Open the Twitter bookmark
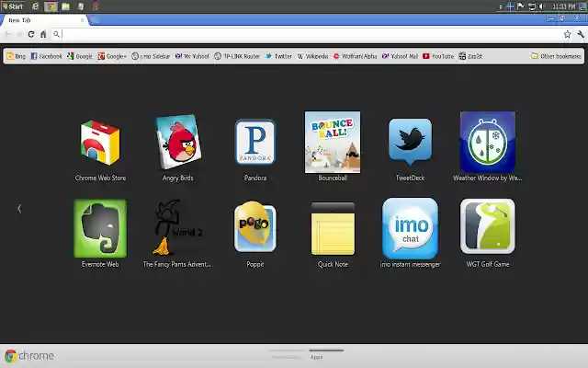Image resolution: width=588 pixels, height=368 pixels. (x=278, y=56)
